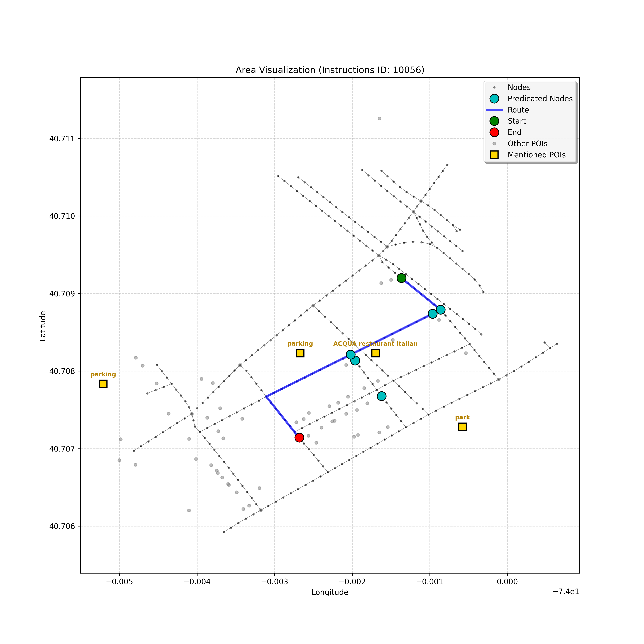Screen dimensions: 644x644
Task: Click the Route legend blue line
Action: tap(494, 110)
